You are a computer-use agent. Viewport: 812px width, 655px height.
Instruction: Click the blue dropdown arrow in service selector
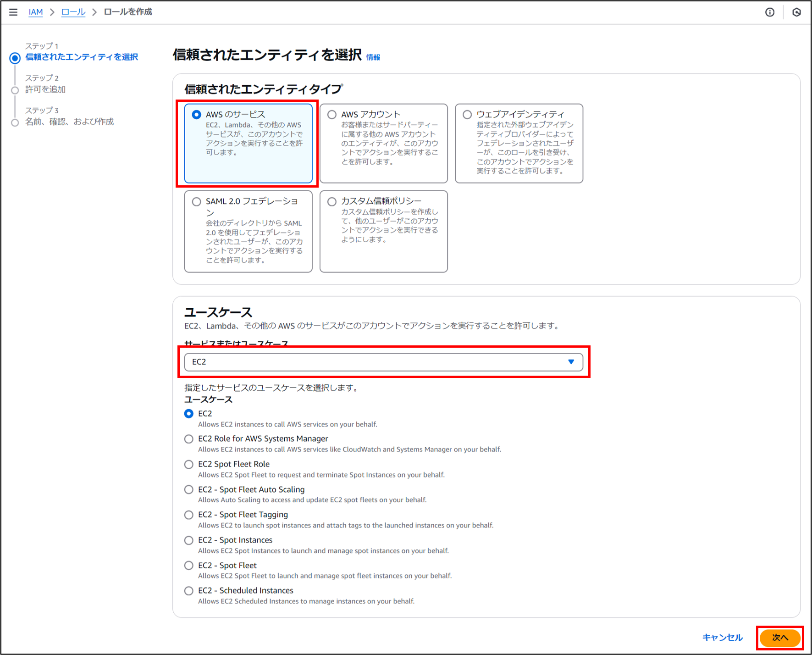point(571,362)
